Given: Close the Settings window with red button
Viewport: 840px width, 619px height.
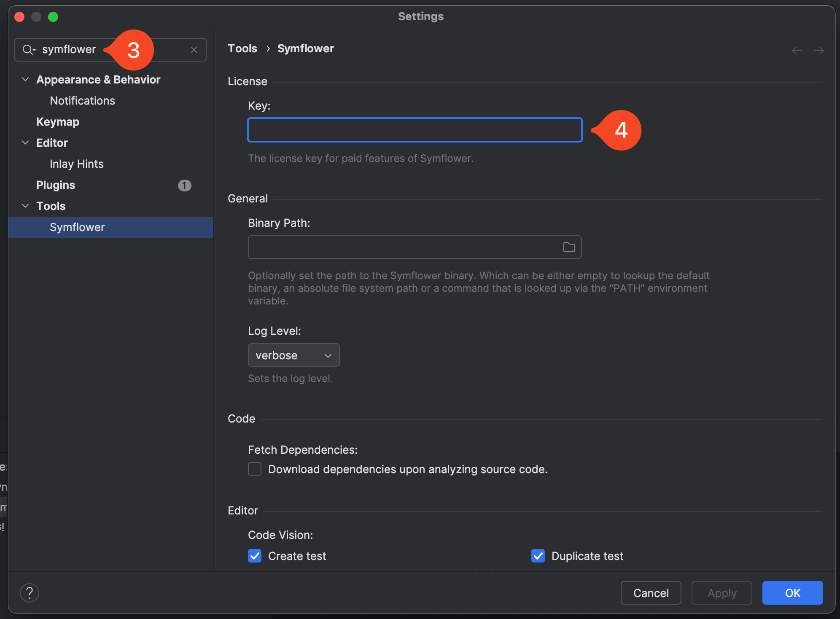Looking at the screenshot, I should coord(19,17).
